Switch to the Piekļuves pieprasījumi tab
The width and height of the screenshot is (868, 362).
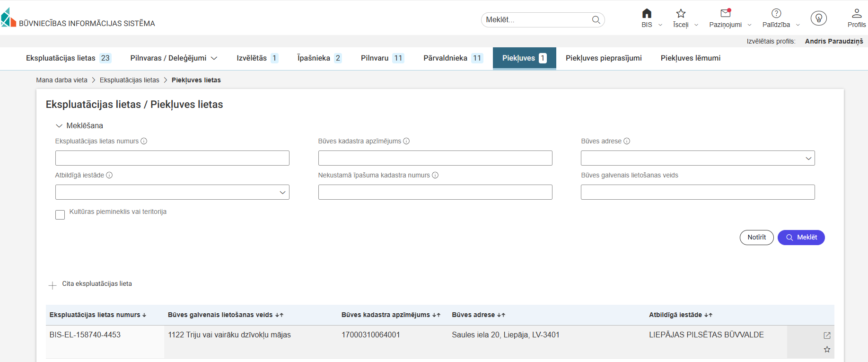pyautogui.click(x=604, y=58)
